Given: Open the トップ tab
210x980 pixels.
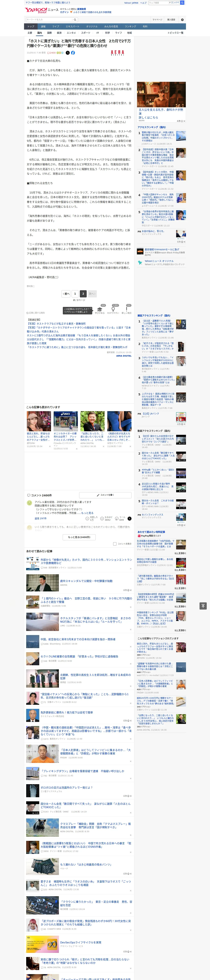Looking at the screenshot, I should pyautogui.click(x=31, y=27).
